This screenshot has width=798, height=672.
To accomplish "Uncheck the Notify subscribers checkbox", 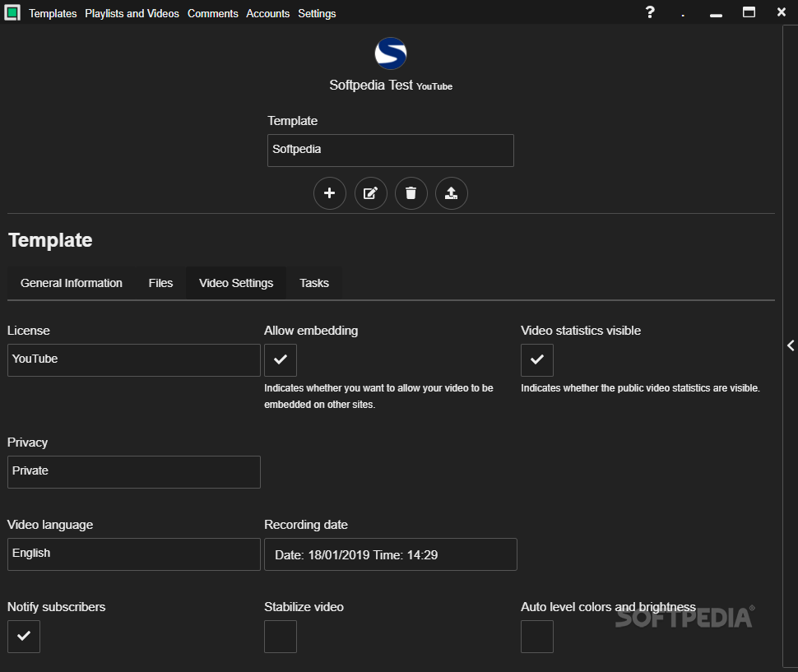I will tap(24, 637).
